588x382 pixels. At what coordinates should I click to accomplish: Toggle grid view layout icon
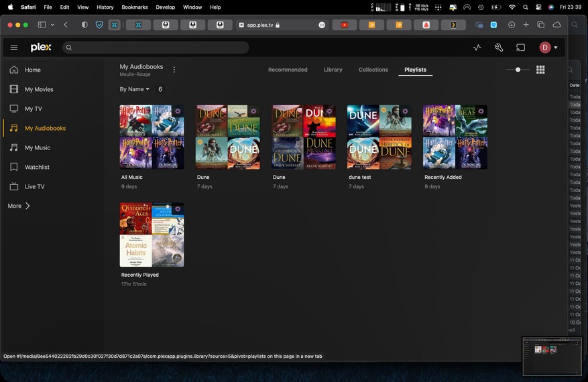coord(540,70)
